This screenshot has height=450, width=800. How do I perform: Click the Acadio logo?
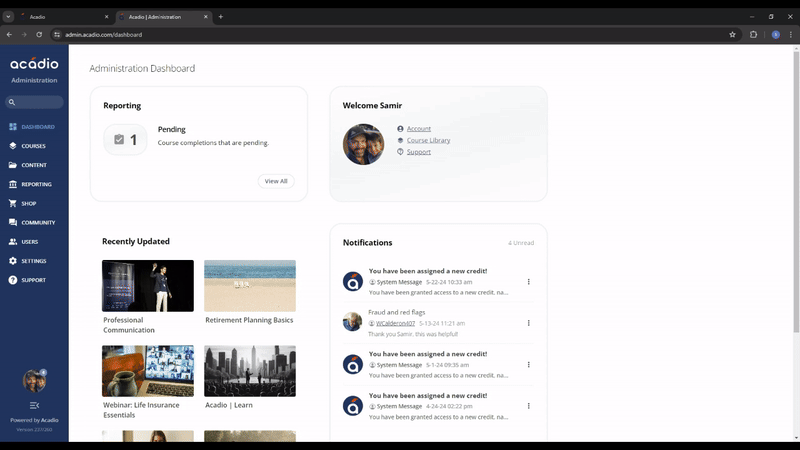34,64
